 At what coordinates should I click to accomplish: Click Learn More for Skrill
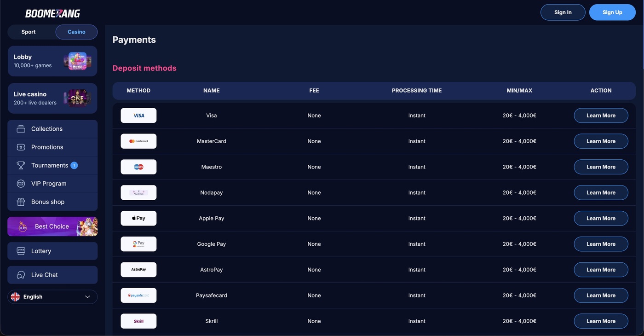[x=601, y=321]
